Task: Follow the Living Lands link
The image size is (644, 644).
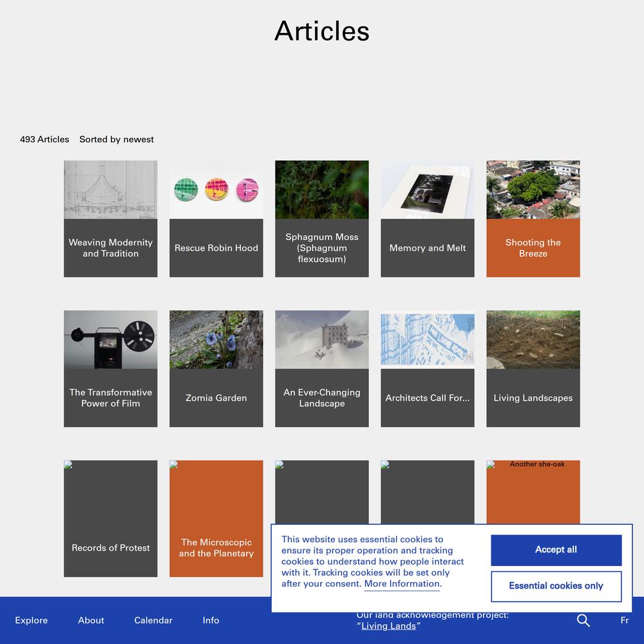Action: [x=388, y=626]
